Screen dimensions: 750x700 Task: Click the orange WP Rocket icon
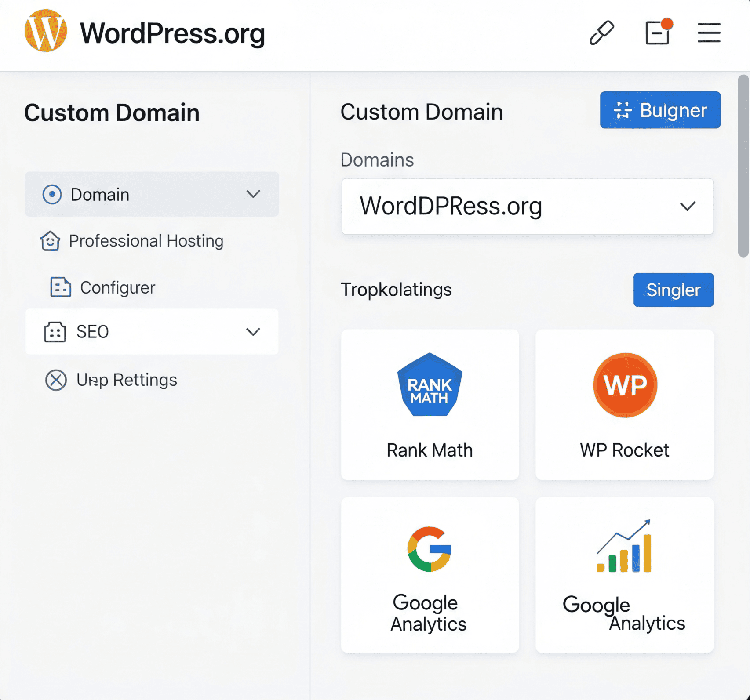pyautogui.click(x=625, y=385)
